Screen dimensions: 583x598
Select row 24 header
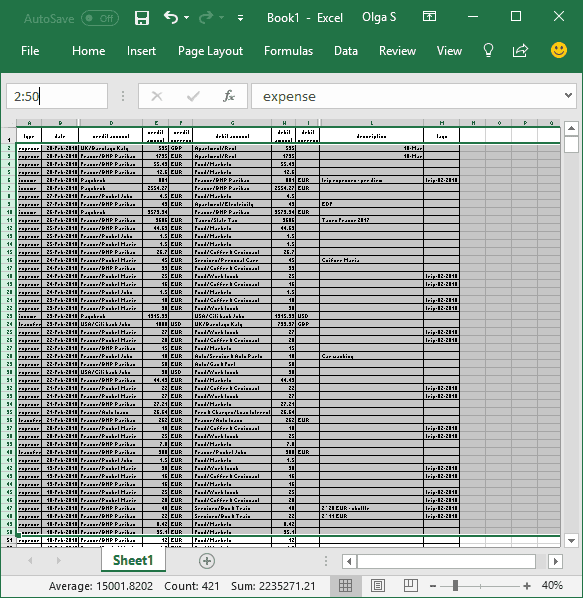8,324
